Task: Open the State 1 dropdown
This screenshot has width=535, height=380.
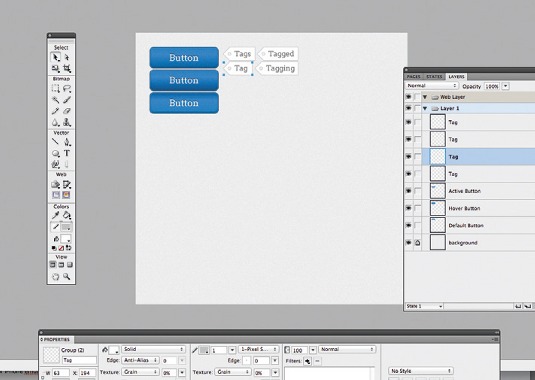Action: coord(424,306)
